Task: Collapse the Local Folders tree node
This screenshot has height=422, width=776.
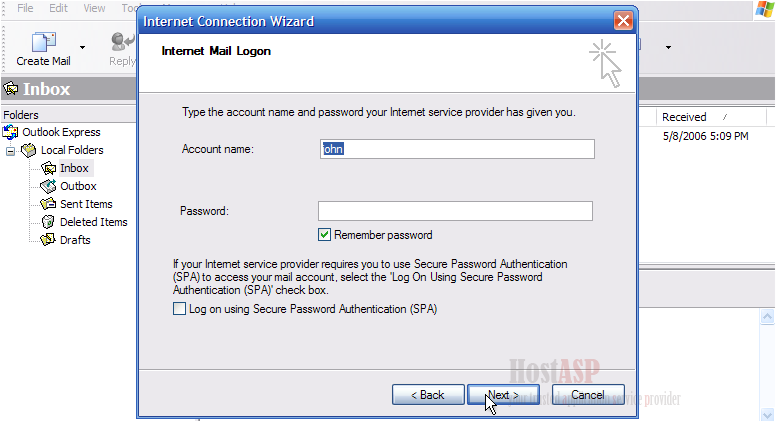Action: (x=10, y=151)
